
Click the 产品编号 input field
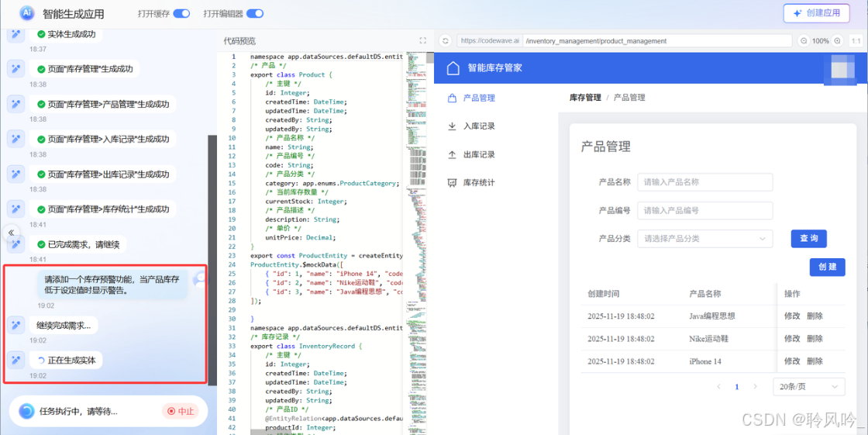(x=704, y=210)
